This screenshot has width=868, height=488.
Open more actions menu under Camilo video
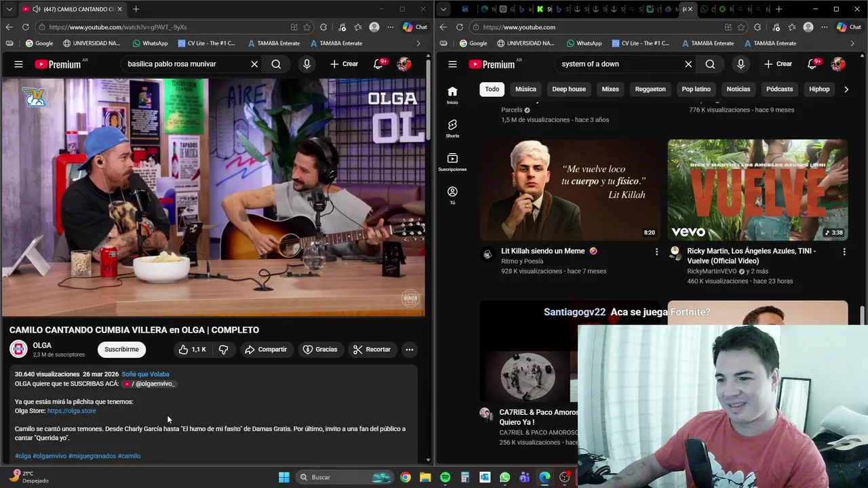(409, 350)
